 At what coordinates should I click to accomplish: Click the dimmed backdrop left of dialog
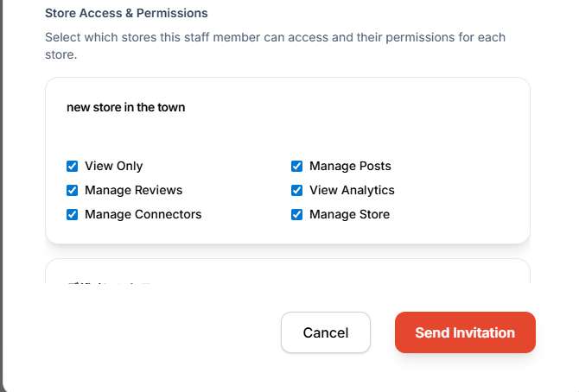point(2,173)
